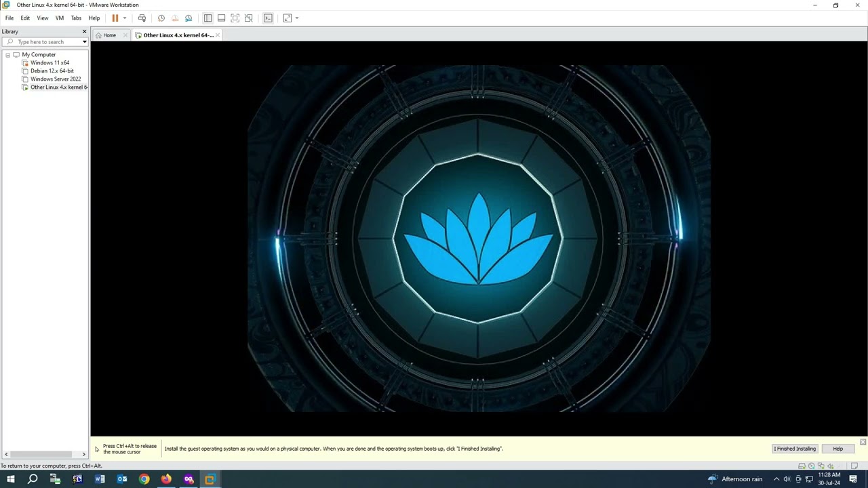Viewport: 868px width, 488px height.
Task: Click inside the guest VM display
Action: point(479,239)
